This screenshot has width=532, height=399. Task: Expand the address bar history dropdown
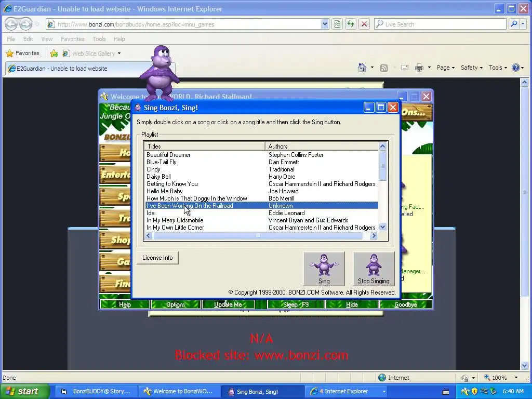[325, 24]
